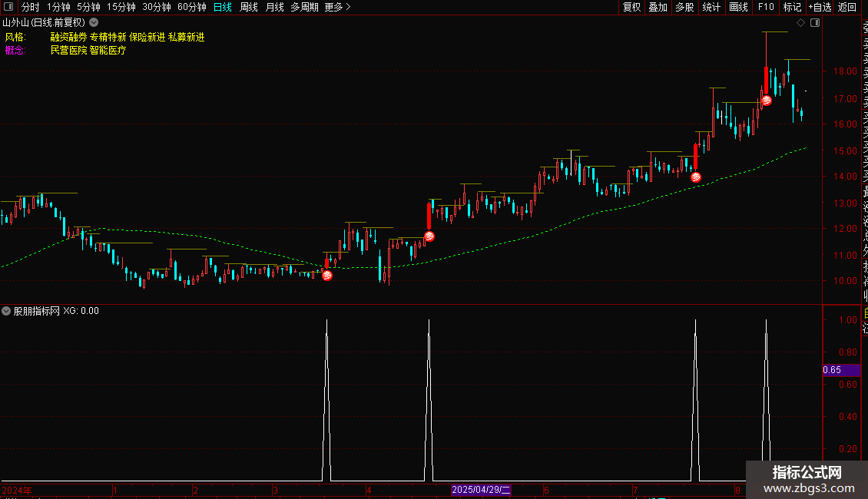
Task: Open the 统计 statistics tool
Action: [x=711, y=7]
